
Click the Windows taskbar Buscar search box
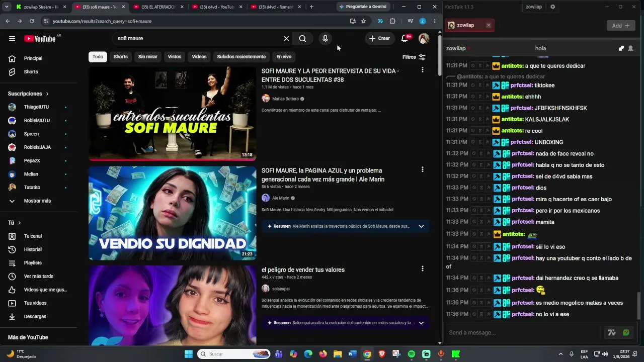tap(234, 354)
